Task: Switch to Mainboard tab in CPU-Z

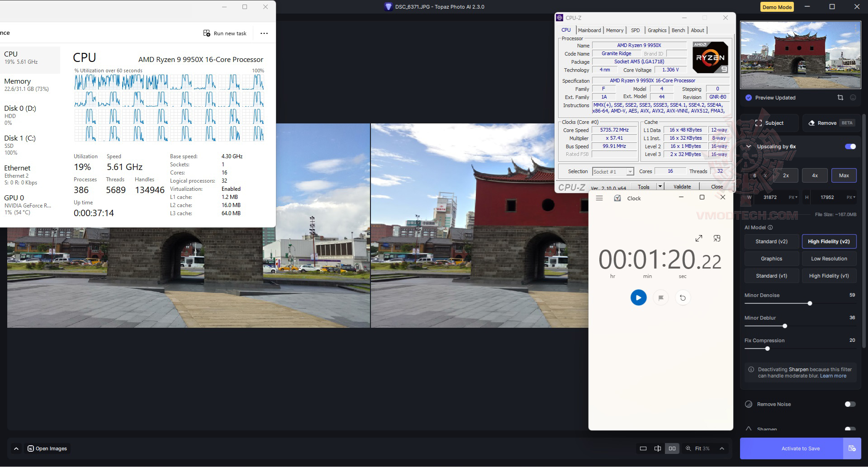Action: (589, 30)
